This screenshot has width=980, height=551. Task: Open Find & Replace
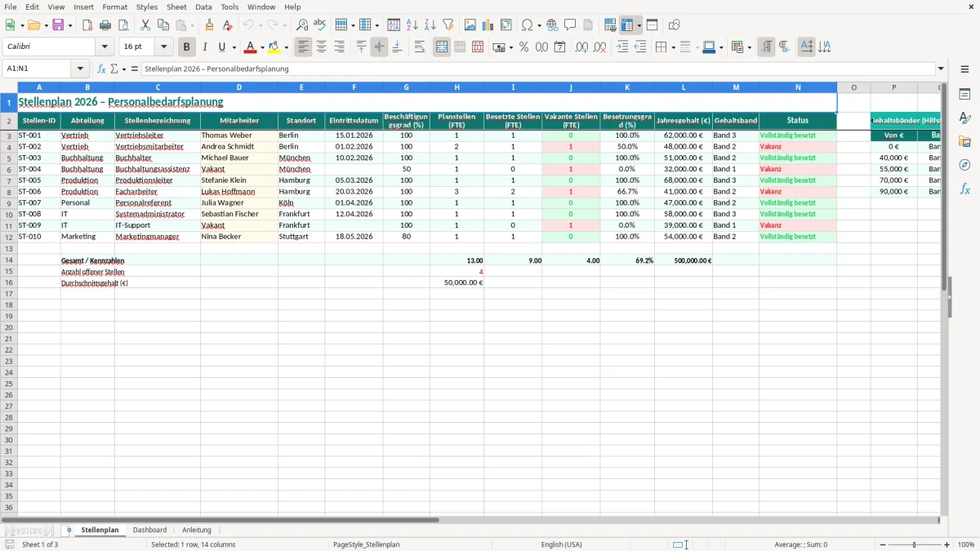302,25
